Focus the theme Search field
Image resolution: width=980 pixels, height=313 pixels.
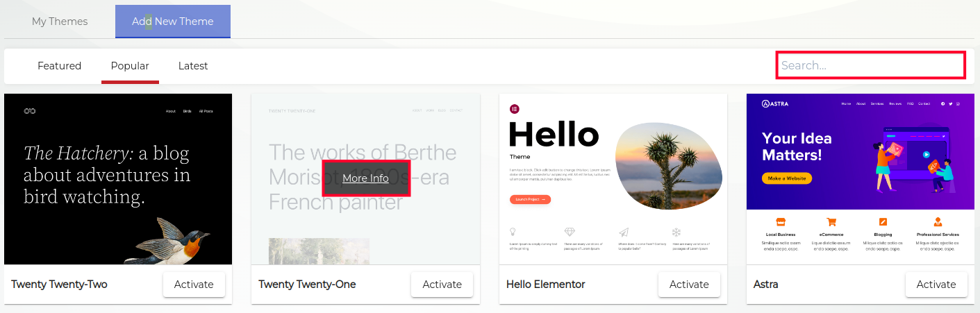point(870,65)
